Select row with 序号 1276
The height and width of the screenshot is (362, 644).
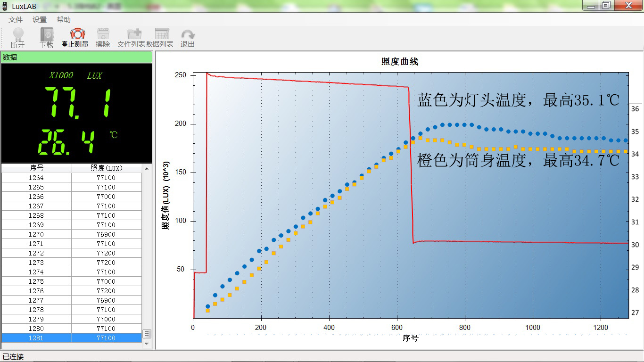[72, 291]
